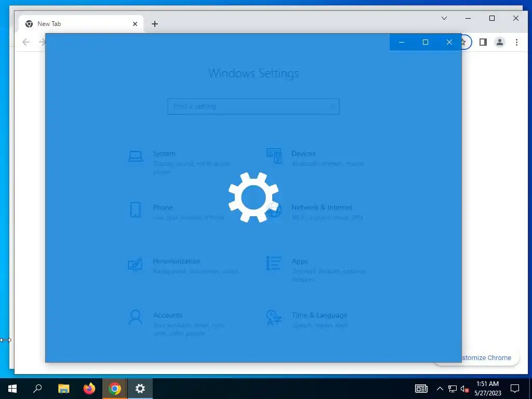Open the Accounts settings icon

(x=136, y=317)
